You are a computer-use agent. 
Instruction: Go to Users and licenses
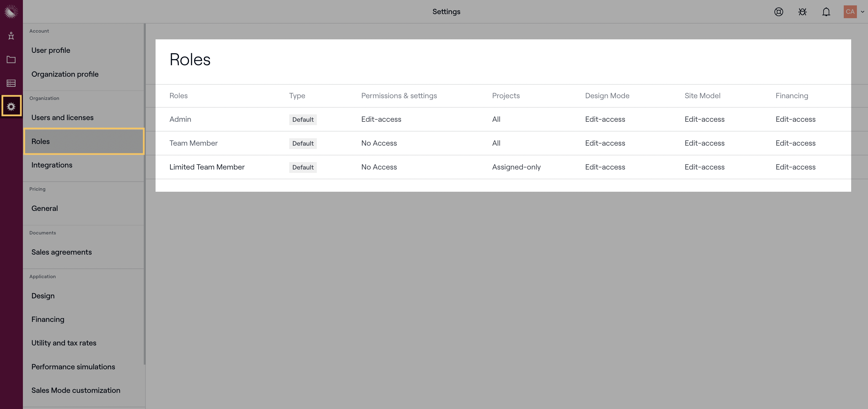pos(62,117)
